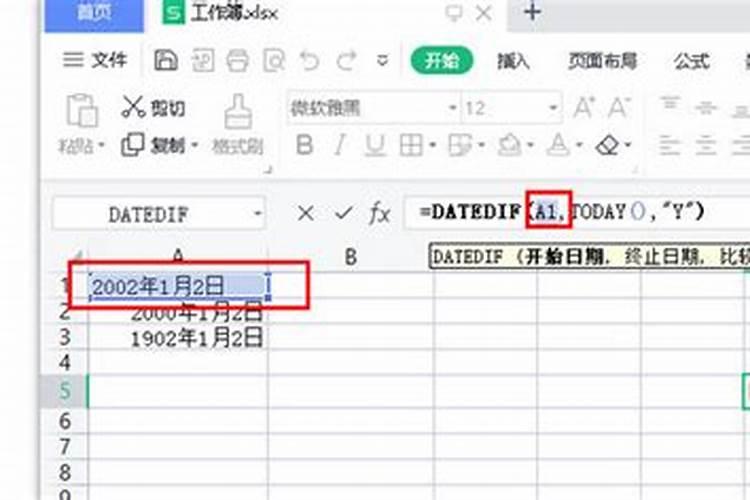Open a new tab with plus button
Screen dimensions: 750x500
coord(532,11)
